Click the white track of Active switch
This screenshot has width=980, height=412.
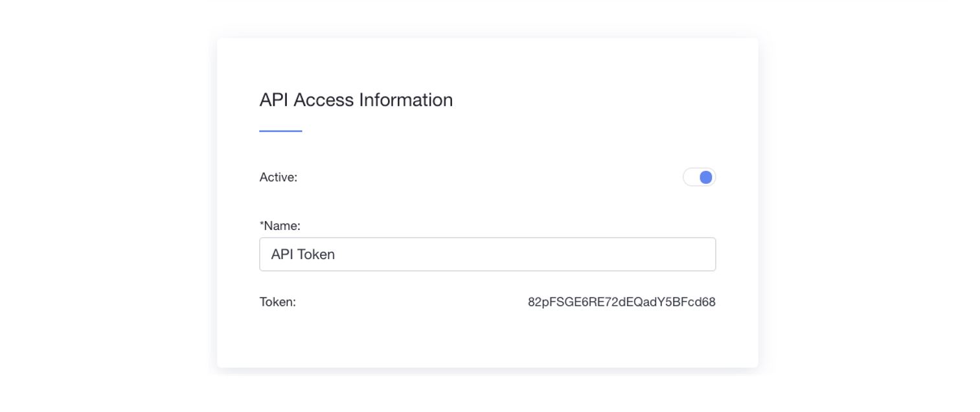(690, 177)
